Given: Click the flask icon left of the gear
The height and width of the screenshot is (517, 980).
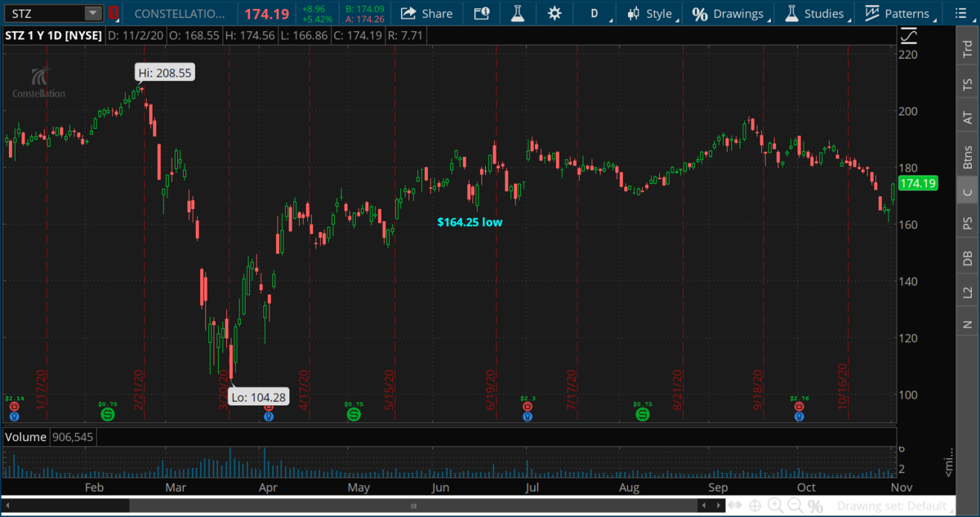Looking at the screenshot, I should point(518,13).
